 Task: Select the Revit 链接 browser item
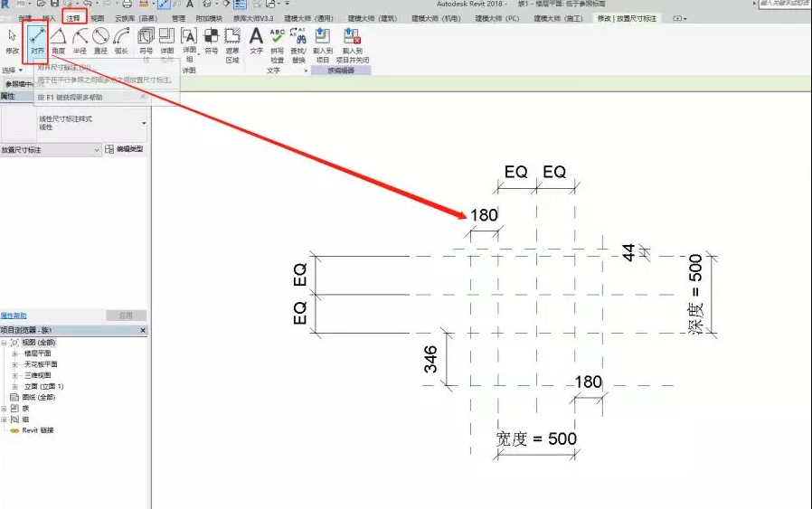pyautogui.click(x=38, y=430)
